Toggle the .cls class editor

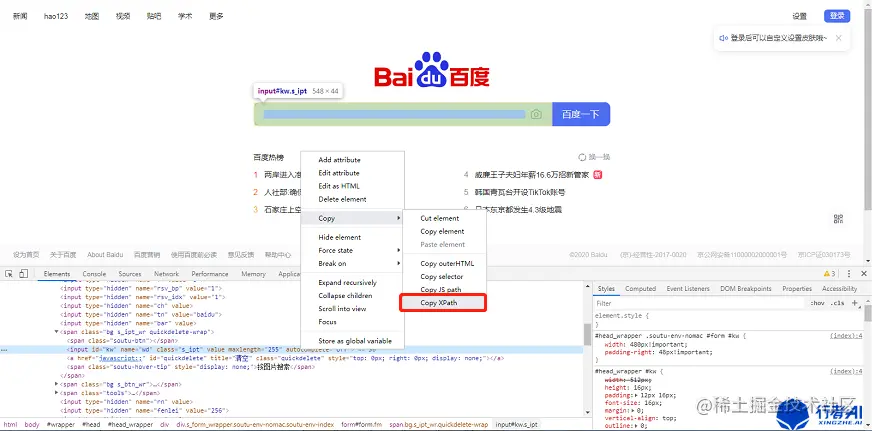tap(837, 303)
